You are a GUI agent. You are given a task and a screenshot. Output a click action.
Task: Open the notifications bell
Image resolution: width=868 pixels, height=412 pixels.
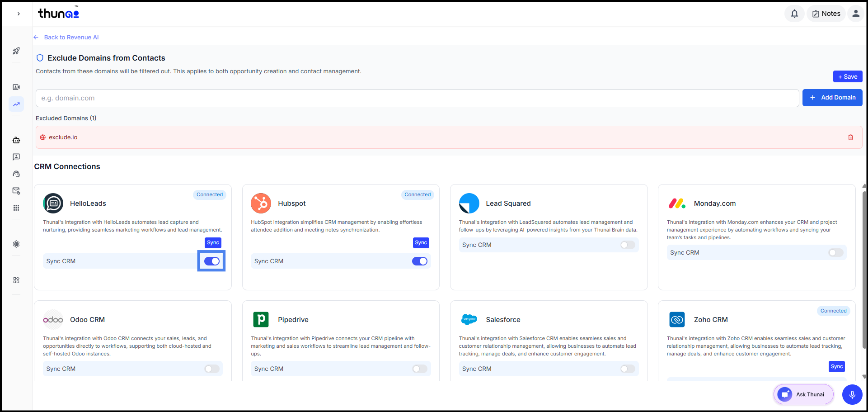coord(794,14)
